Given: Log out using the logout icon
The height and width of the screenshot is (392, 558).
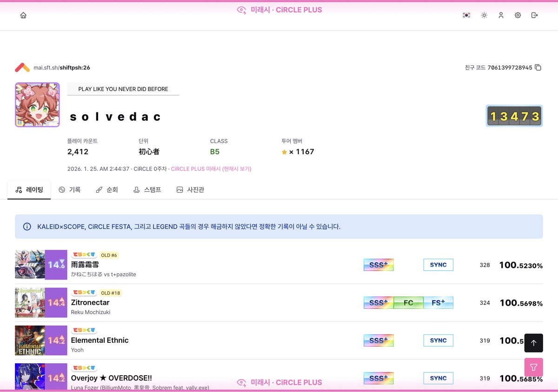Looking at the screenshot, I should 535,15.
